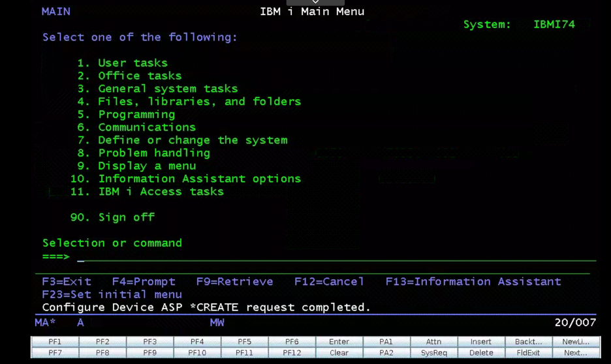
Task: Click the Enter key button
Action: (x=339, y=341)
